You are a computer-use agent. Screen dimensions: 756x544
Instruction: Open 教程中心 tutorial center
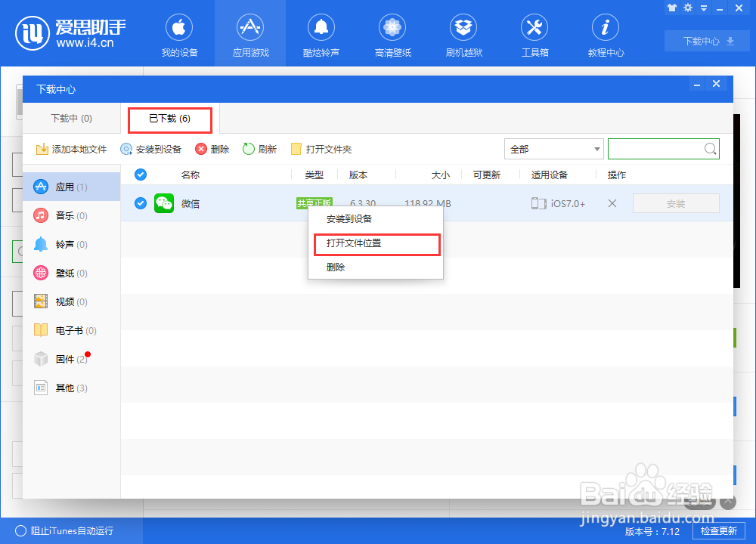coord(606,34)
